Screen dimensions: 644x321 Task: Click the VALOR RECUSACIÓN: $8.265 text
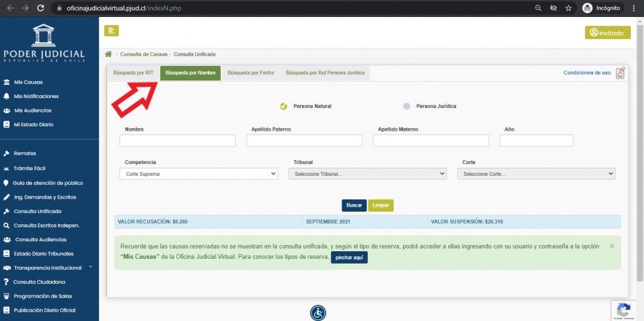pyautogui.click(x=153, y=222)
